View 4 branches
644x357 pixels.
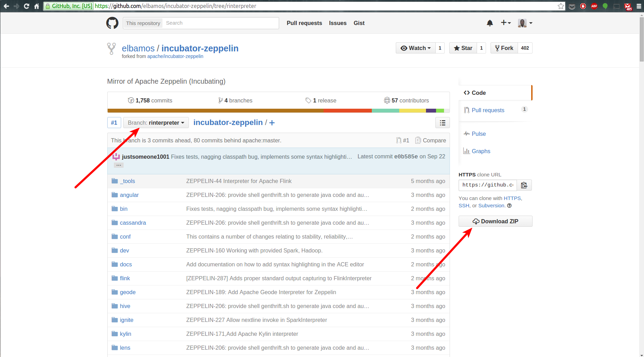click(x=235, y=100)
